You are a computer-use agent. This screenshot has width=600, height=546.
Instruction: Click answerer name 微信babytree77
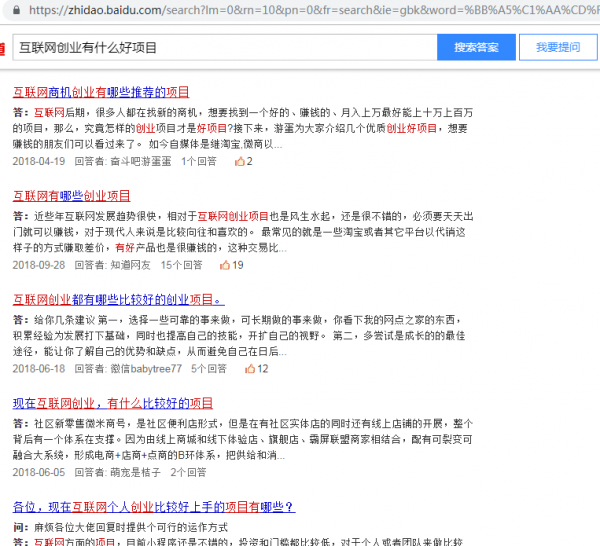[146, 369]
